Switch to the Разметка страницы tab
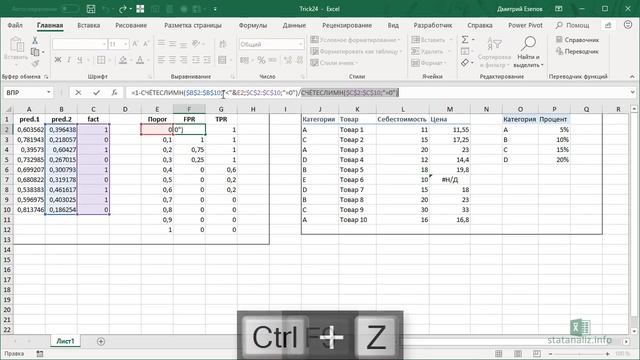The height and width of the screenshot is (360, 640). point(193,25)
